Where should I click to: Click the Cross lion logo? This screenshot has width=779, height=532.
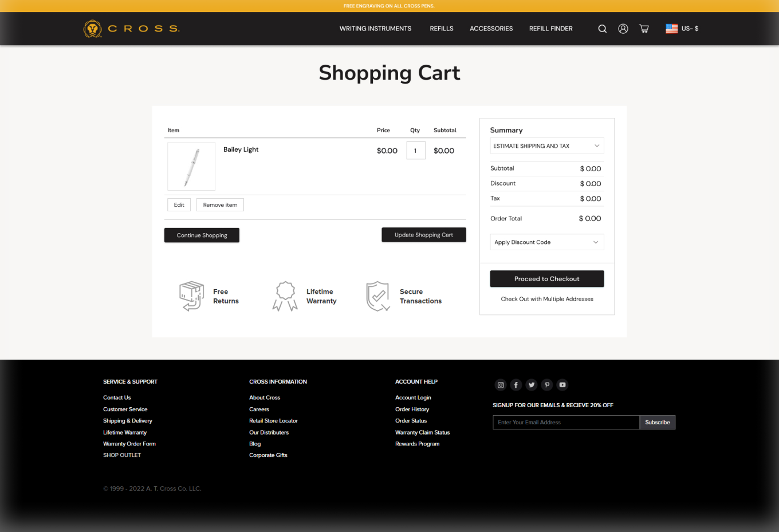131,29
